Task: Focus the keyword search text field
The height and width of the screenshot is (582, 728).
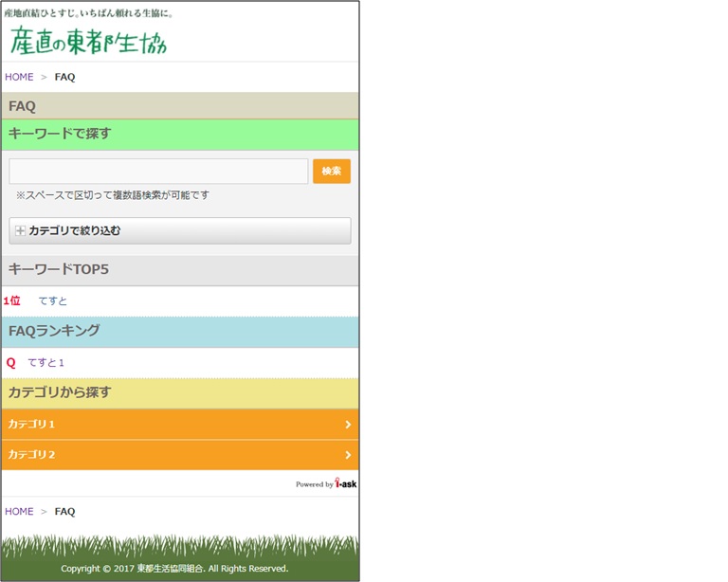Action: pyautogui.click(x=158, y=172)
